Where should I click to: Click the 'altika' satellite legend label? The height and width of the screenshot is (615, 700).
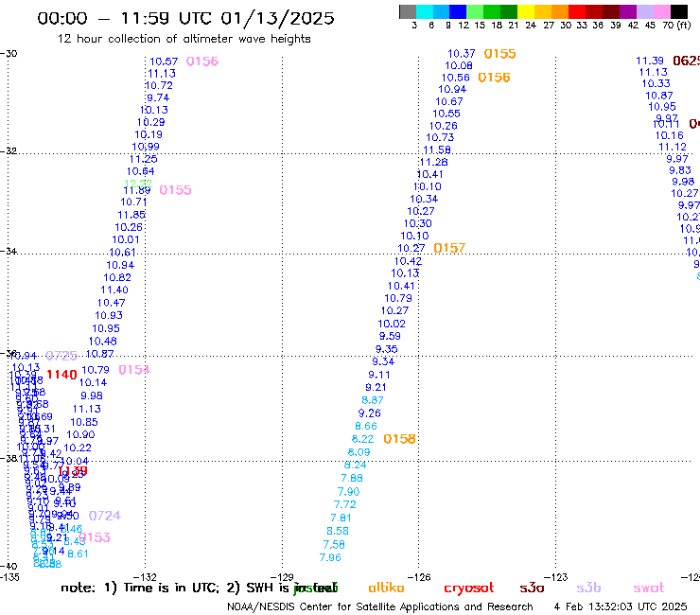(x=386, y=588)
